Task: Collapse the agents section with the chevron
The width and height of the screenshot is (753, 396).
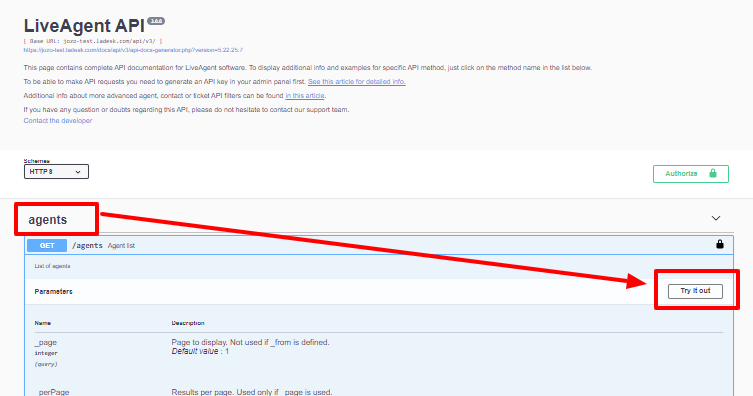Action: point(716,218)
